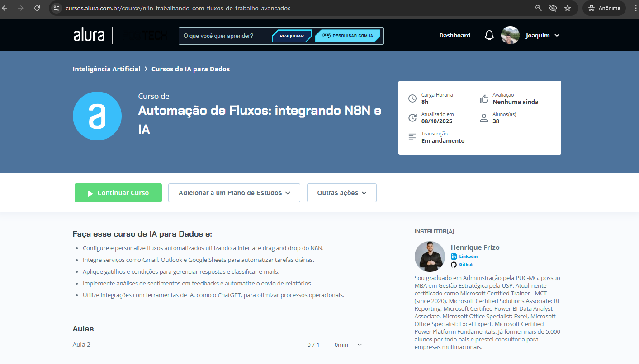Screen dimensions: 639x364
Task: Open the Adicionar a um Plano de Estudos dropdown
Action: [x=234, y=193]
